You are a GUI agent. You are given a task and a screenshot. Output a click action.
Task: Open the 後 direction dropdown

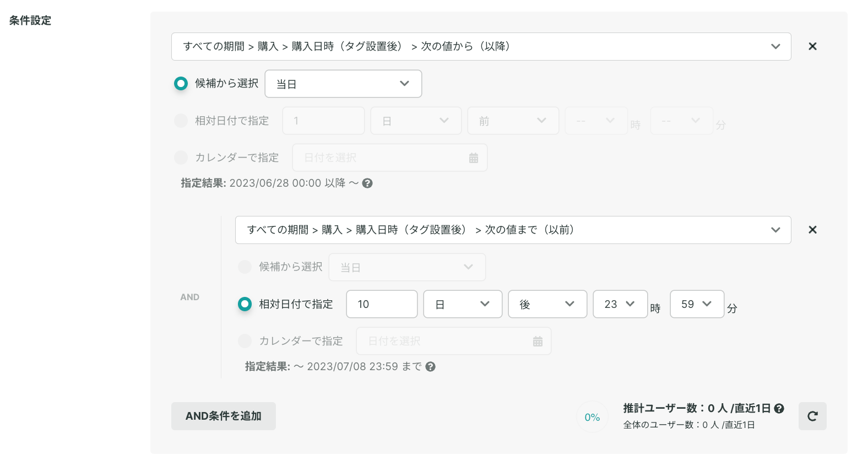[547, 304]
